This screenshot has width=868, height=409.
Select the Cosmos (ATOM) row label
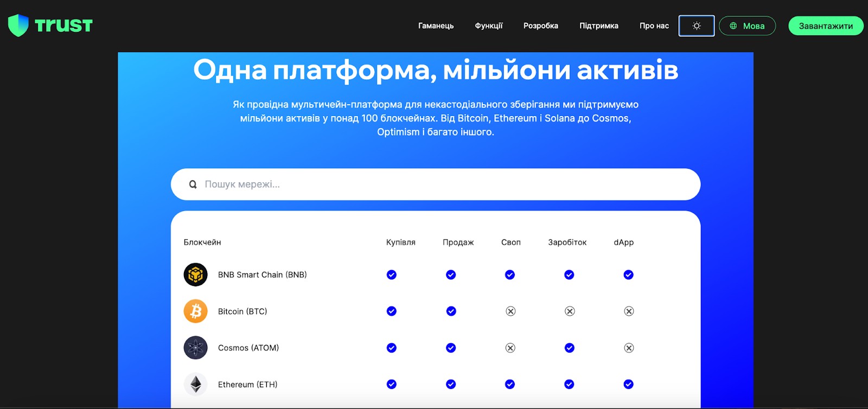coord(248,348)
